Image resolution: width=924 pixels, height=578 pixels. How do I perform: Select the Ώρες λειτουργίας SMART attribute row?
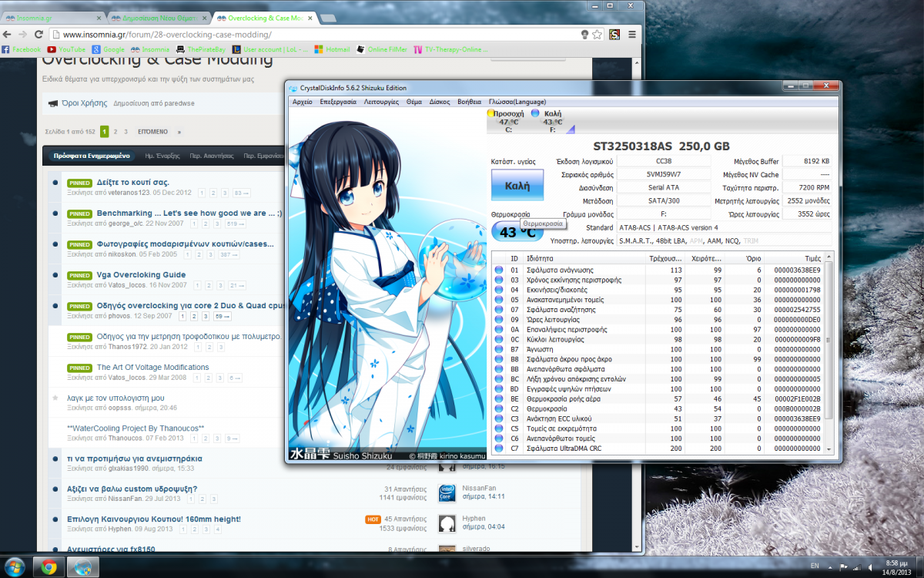point(658,320)
